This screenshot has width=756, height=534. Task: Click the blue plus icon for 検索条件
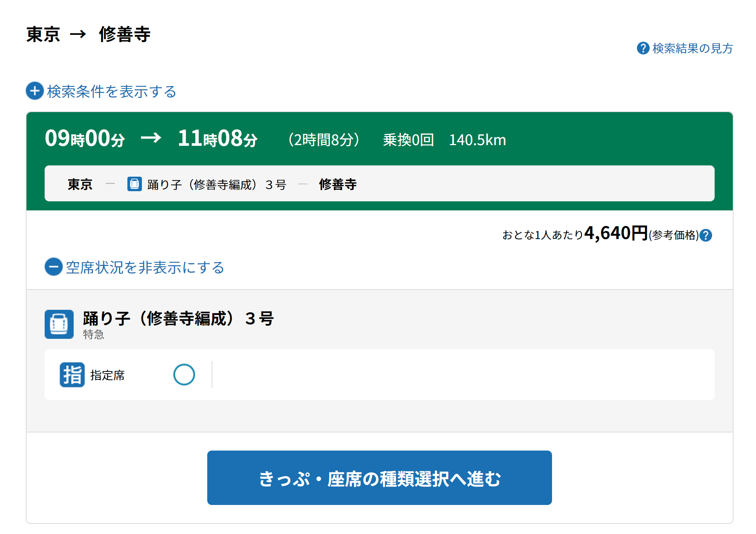35,91
